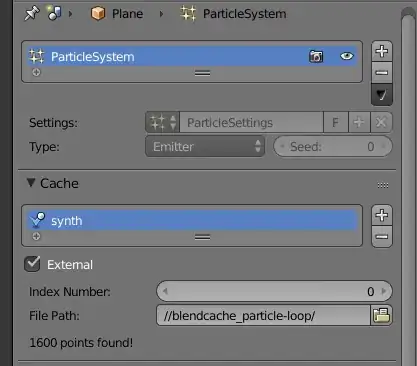
Task: Collapse the Cache panel
Action: 31,183
